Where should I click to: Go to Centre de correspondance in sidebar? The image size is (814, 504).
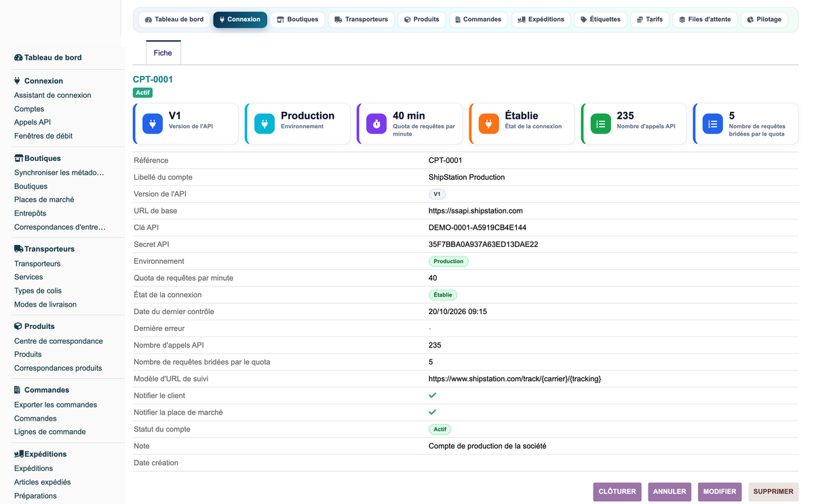click(58, 341)
